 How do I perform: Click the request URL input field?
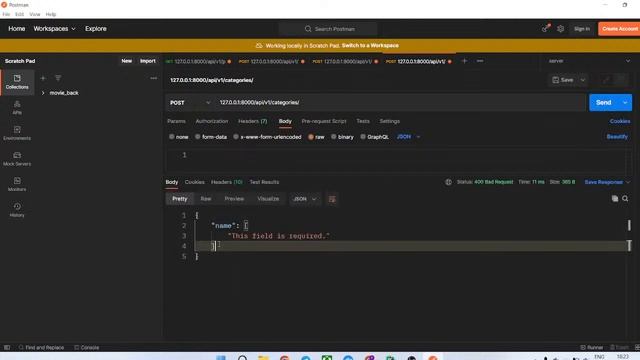pos(400,102)
